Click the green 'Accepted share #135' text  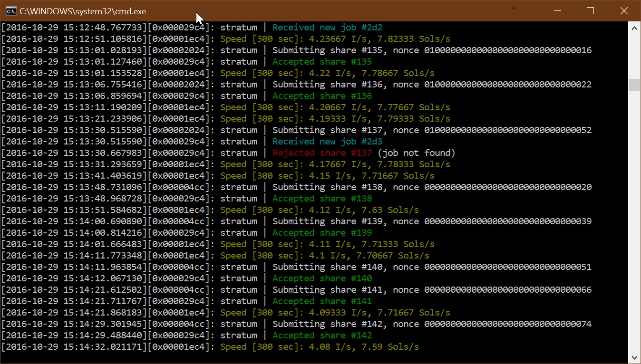pos(322,62)
